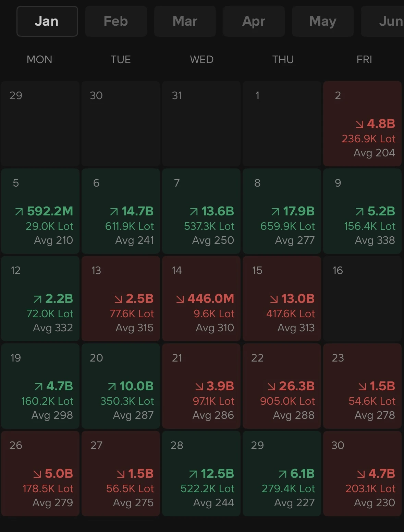
Task: Select the empty January 16 cell
Action: coord(362,298)
